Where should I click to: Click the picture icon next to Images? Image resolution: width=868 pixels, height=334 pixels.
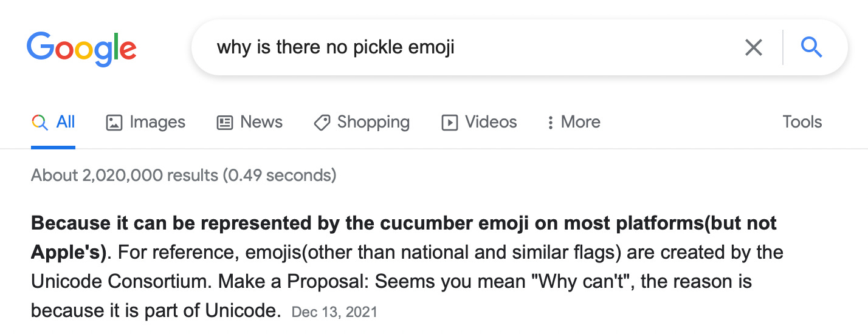[114, 123]
